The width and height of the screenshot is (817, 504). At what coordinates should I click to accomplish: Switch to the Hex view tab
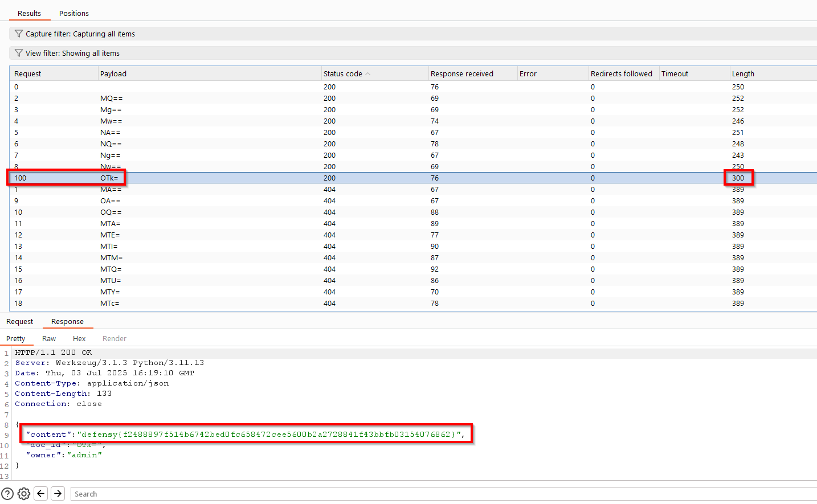click(x=79, y=339)
